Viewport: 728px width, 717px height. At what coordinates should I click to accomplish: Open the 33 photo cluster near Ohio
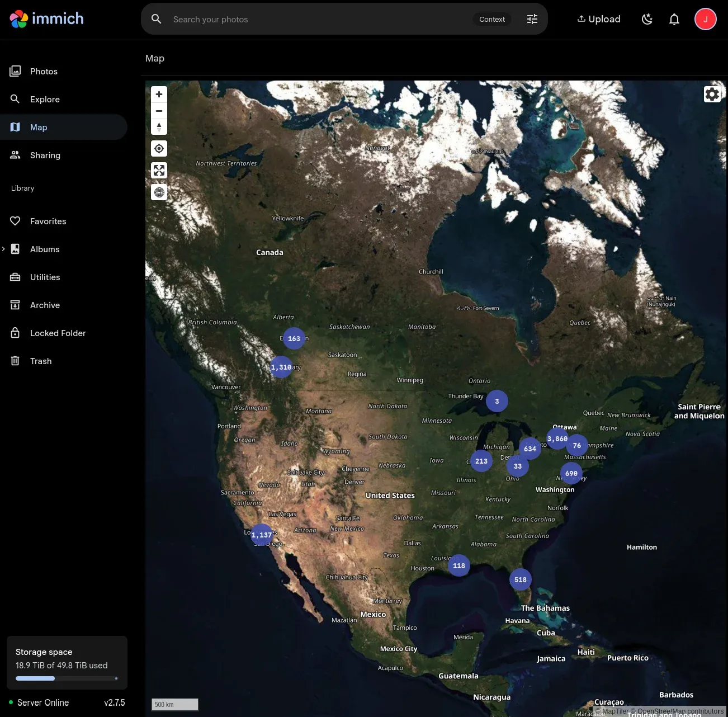[518, 466]
